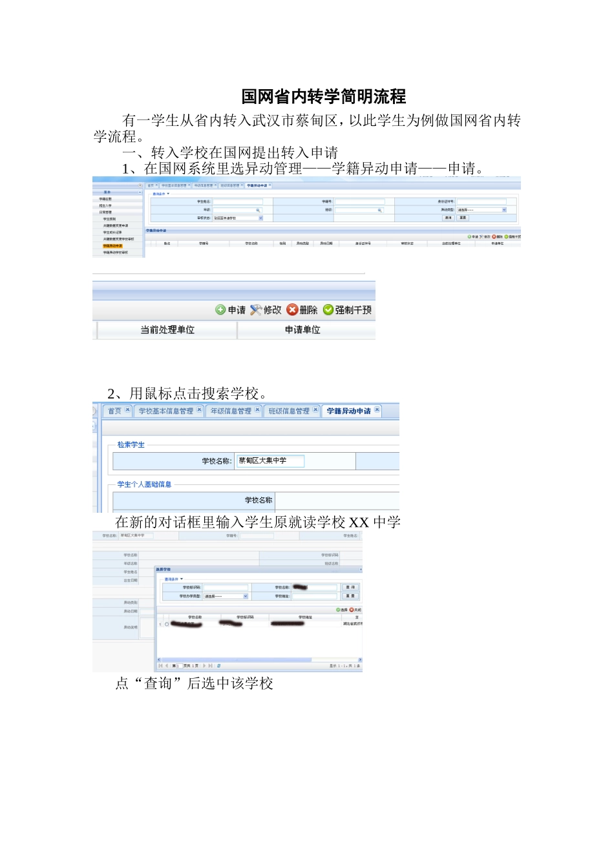
Task: Open the 异动类型 dropdown in query panel
Action: tap(482, 209)
